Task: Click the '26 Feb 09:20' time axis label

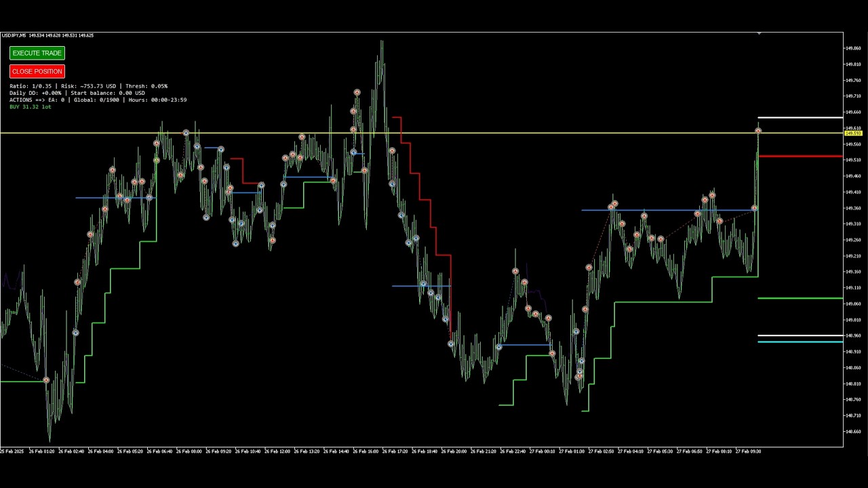Action: [x=218, y=451]
